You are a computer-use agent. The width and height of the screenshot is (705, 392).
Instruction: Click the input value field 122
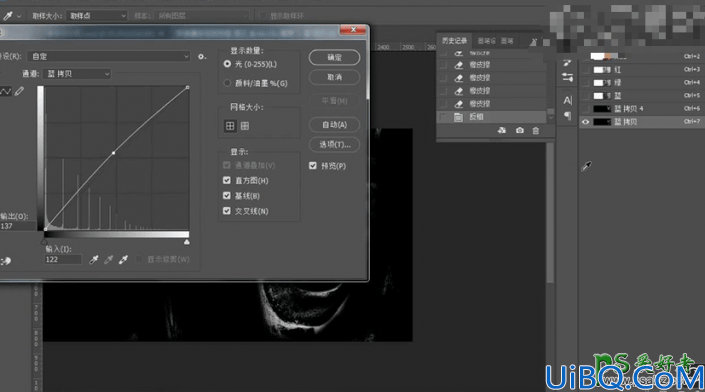point(63,259)
